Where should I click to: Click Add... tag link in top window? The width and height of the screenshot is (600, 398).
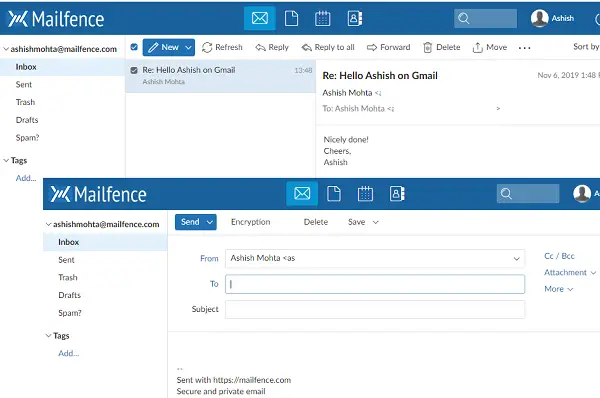tap(26, 178)
